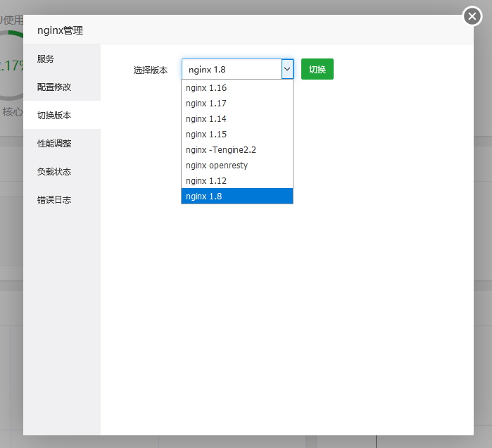492x448 pixels.
Task: Click the nginx管理 dialog title
Action: tap(61, 30)
